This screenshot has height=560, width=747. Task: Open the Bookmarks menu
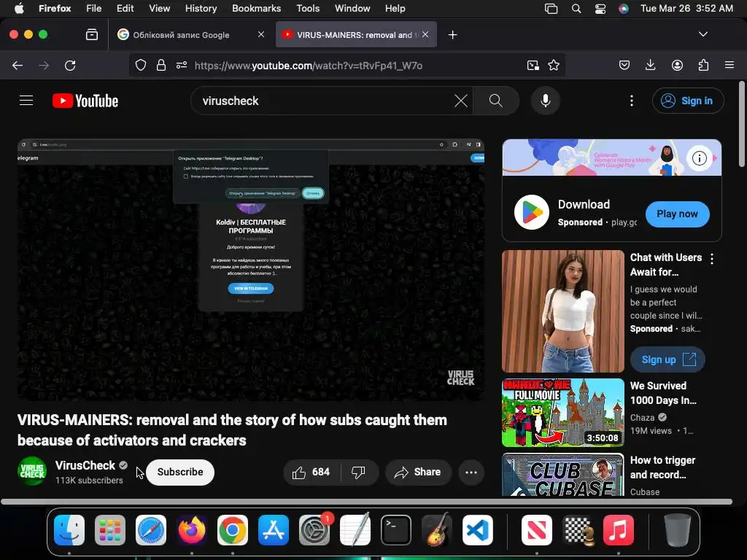click(256, 8)
